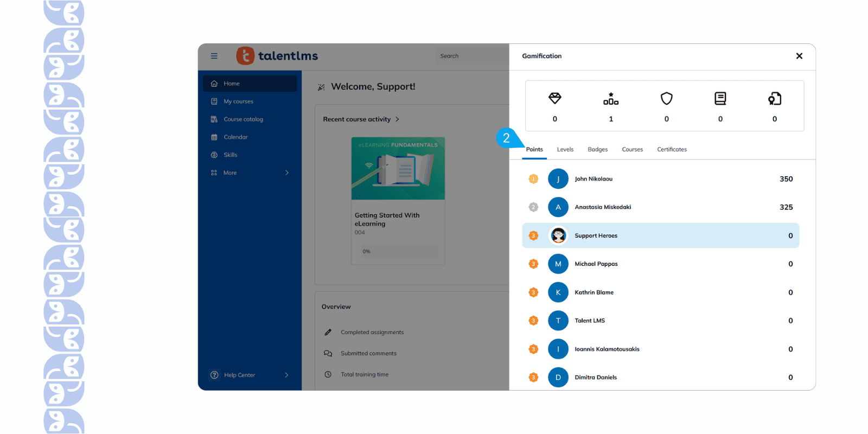868x434 pixels.
Task: Click the 350 points value
Action: pos(786,179)
